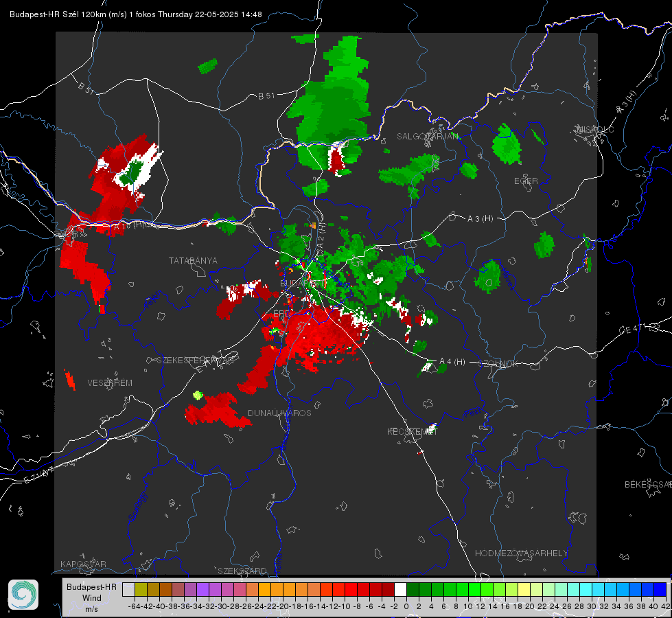Click the SALGÓTARJÁN city label
The height and width of the screenshot is (618, 672).
click(428, 137)
